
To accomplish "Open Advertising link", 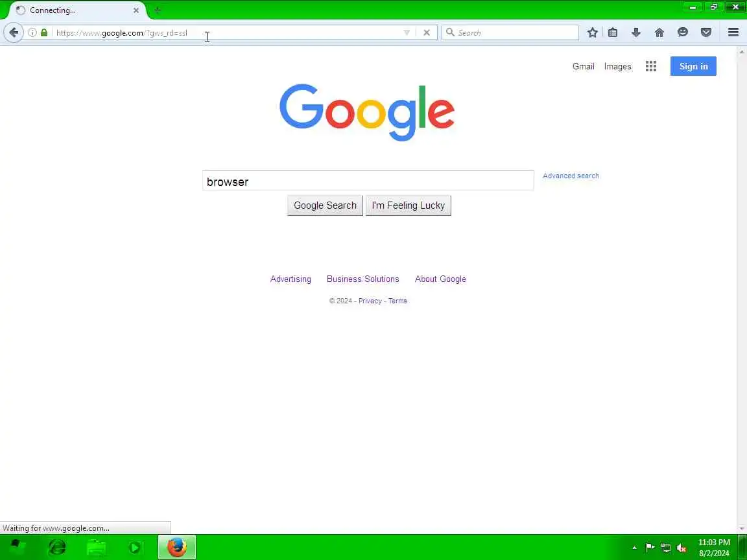I will click(290, 279).
